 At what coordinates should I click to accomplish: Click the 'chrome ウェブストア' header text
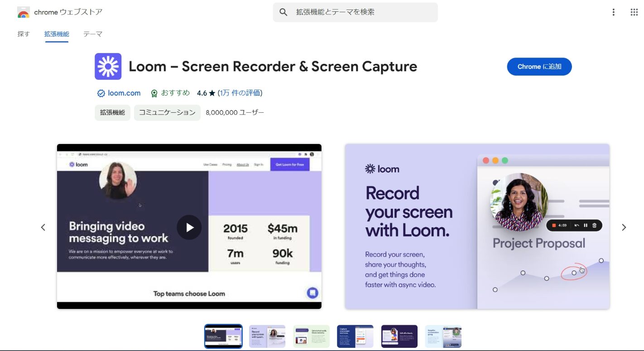pos(68,12)
